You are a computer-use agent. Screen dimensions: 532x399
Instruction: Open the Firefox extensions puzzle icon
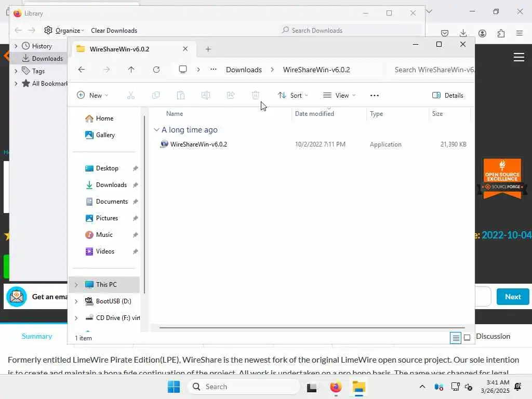pyautogui.click(x=501, y=33)
